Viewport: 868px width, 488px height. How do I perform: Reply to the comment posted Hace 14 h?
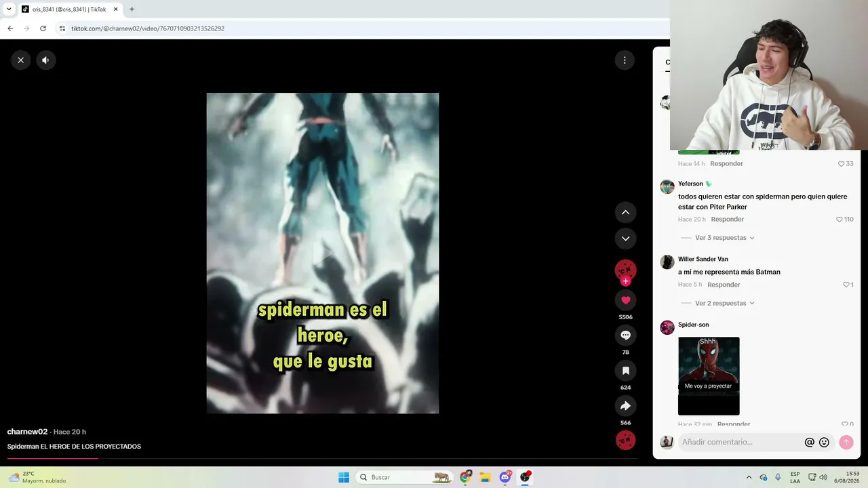(x=727, y=164)
